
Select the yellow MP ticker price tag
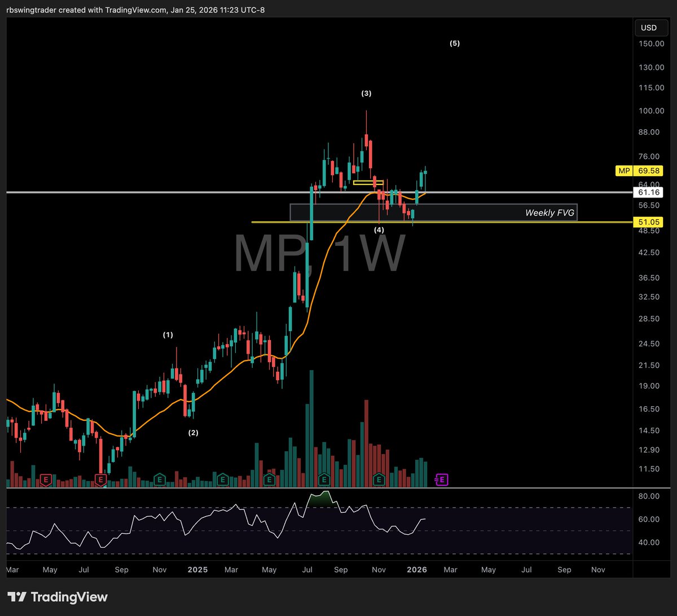point(625,170)
